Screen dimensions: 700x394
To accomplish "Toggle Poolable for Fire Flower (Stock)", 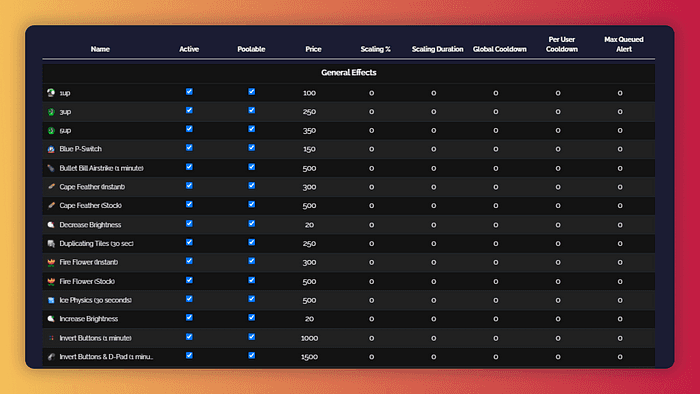I will tap(252, 280).
